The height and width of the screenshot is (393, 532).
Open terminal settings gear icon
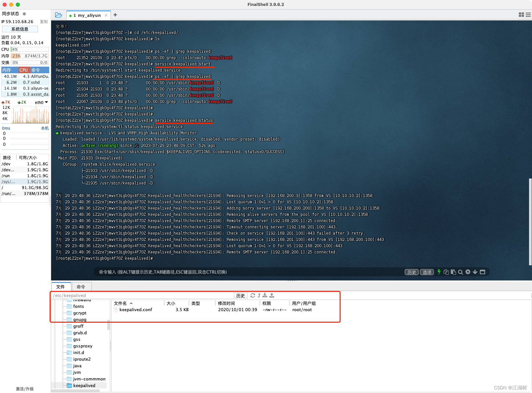tap(468, 272)
